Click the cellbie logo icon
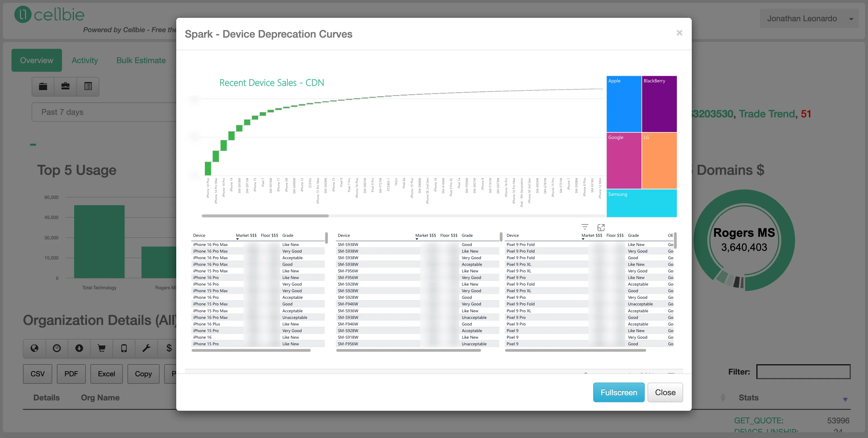 (x=23, y=14)
